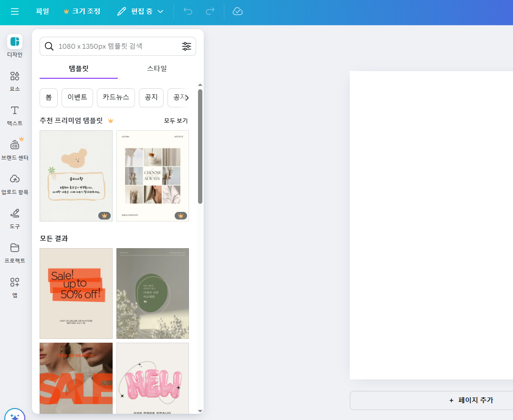Click the 페이지 추가 button
Image resolution: width=513 pixels, height=420 pixels.
pyautogui.click(x=472, y=401)
